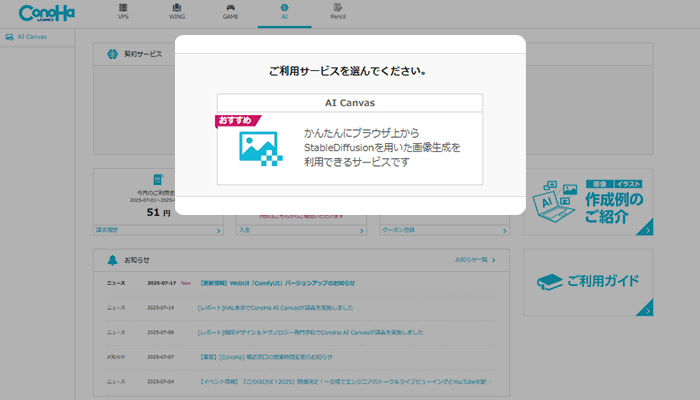Open the Pencil tab
Viewport: 700px width, 400px height.
click(338, 12)
